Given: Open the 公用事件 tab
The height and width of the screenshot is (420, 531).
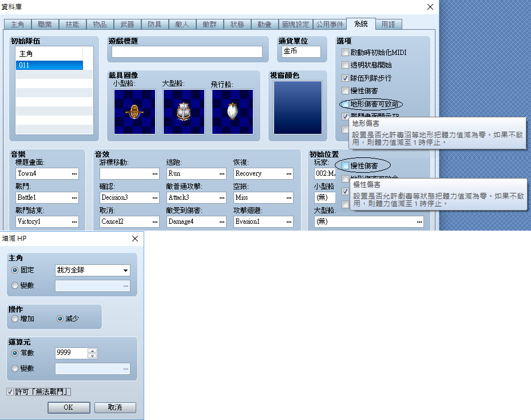Looking at the screenshot, I should [330, 25].
